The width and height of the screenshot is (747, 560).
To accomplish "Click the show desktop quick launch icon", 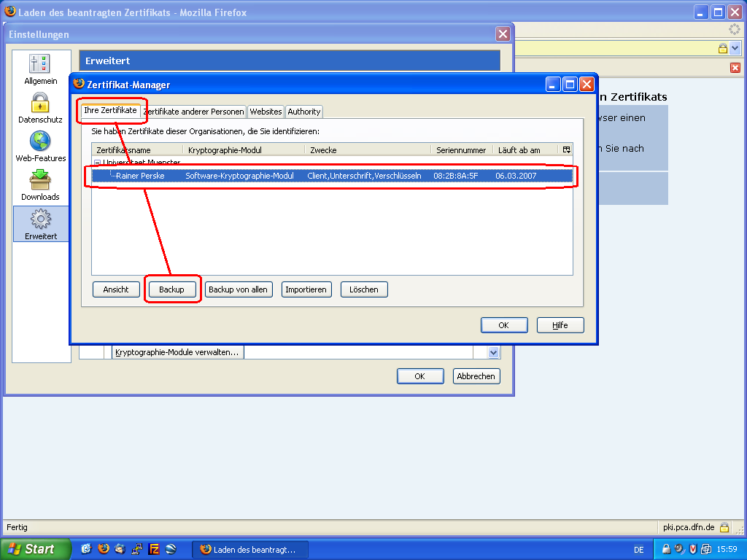I will 86,549.
